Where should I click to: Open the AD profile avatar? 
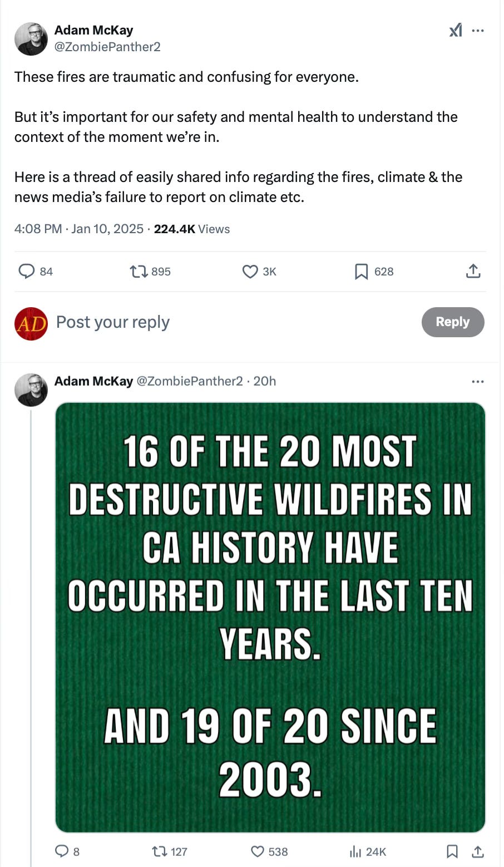tap(31, 324)
